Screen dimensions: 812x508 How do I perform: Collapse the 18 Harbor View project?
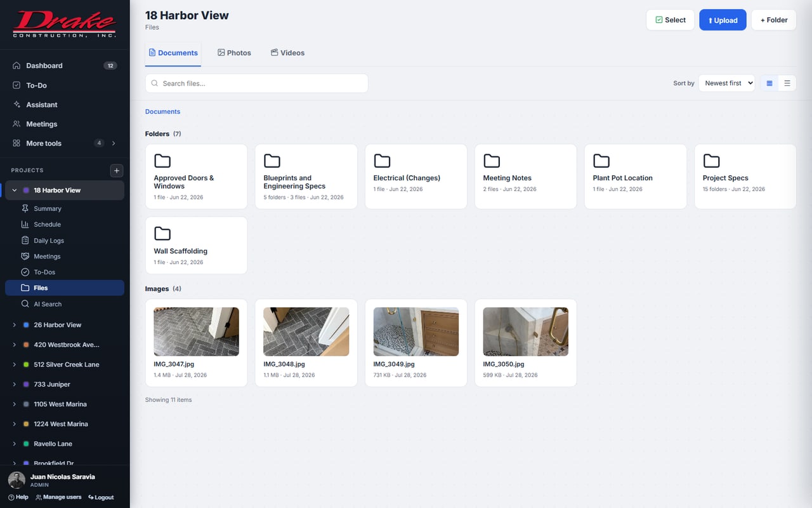click(15, 190)
